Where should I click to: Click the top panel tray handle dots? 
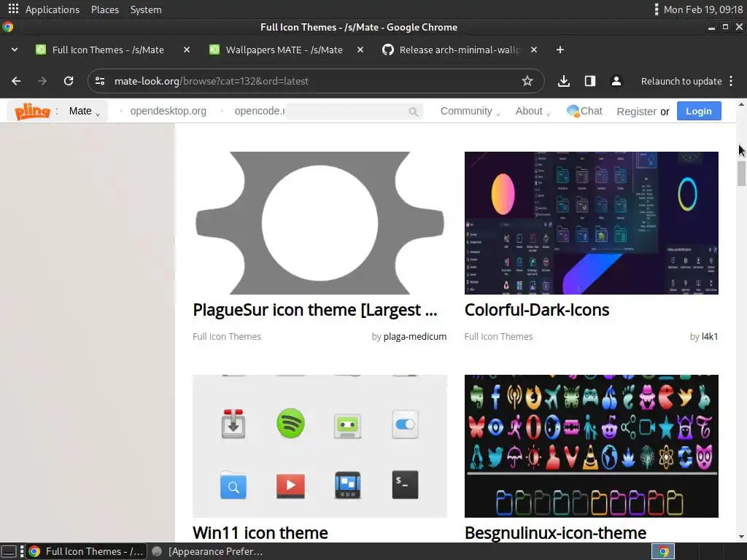656,9
